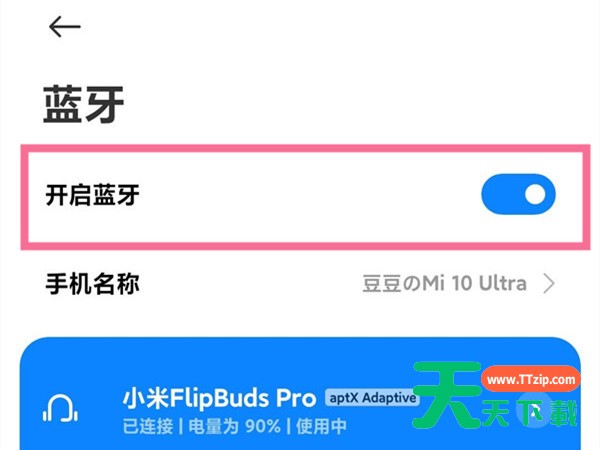Click the large green 天 logo
This screenshot has height=450, width=600.
447,394
